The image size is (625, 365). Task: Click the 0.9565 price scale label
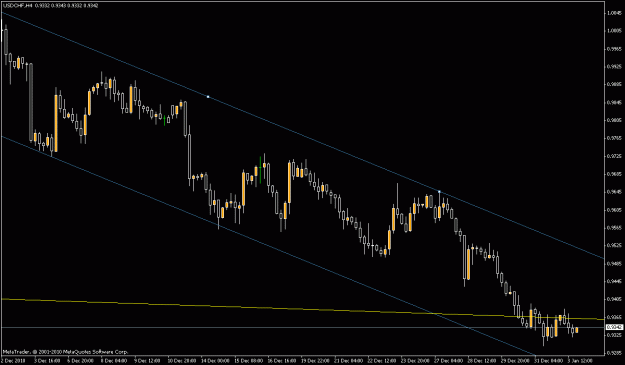(614, 228)
